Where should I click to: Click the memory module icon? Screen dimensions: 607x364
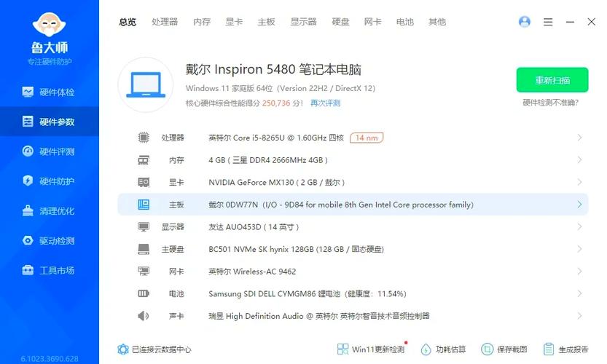tap(144, 159)
